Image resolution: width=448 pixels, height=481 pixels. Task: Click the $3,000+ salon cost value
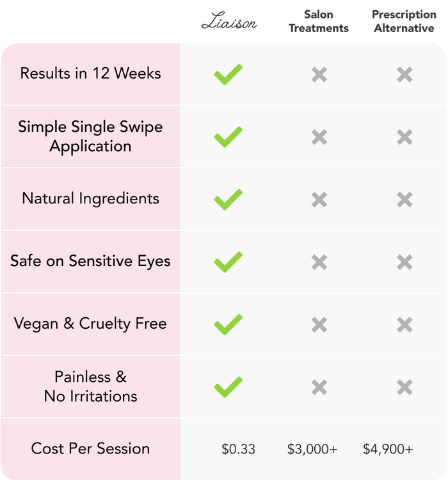tap(314, 449)
